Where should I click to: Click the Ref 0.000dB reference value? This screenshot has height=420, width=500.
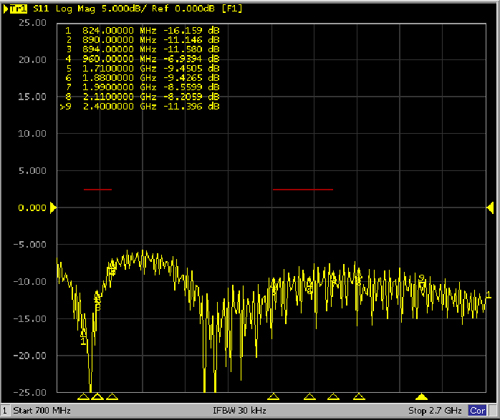(x=183, y=9)
